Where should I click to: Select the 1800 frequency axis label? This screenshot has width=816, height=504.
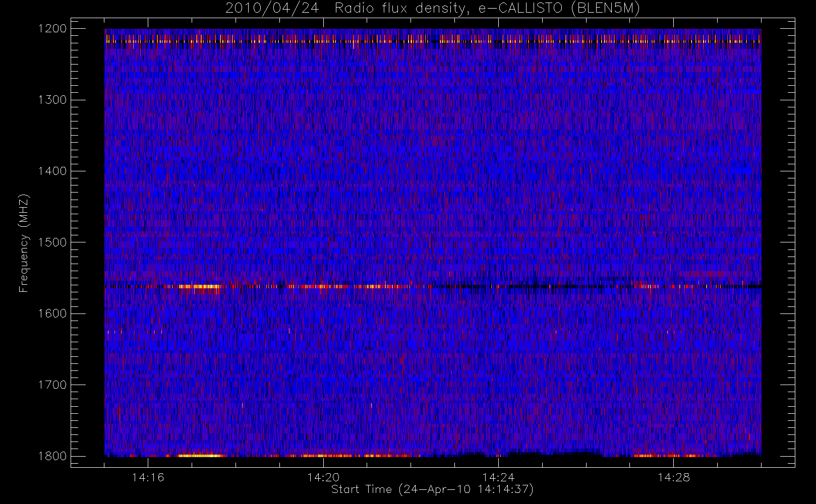point(52,456)
